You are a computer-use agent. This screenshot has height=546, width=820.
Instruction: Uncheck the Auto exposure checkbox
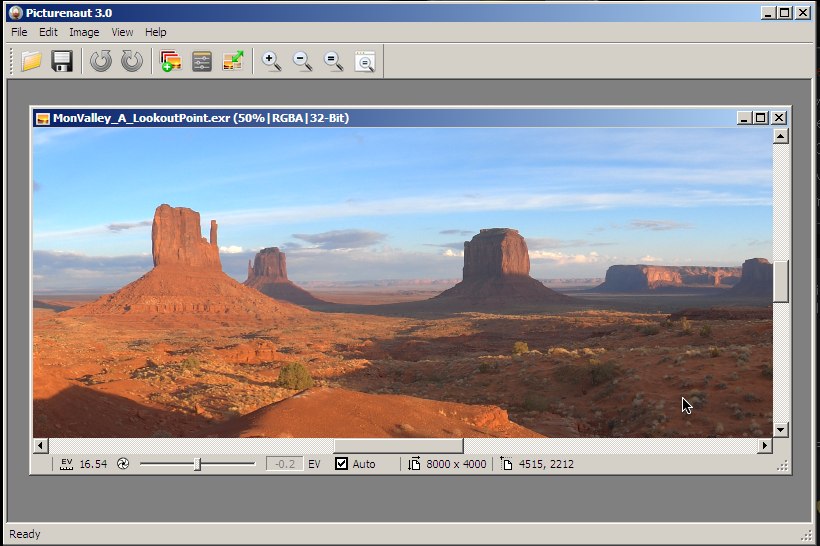[x=342, y=464]
